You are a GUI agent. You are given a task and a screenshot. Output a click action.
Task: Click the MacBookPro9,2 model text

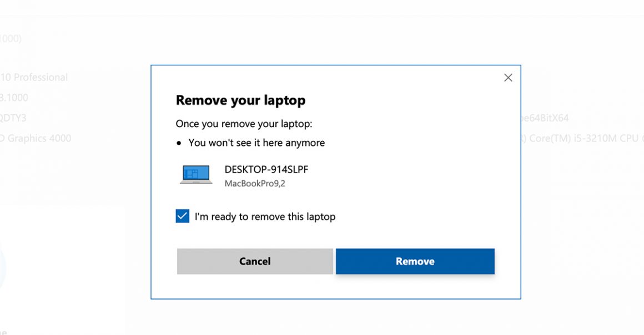pyautogui.click(x=255, y=184)
